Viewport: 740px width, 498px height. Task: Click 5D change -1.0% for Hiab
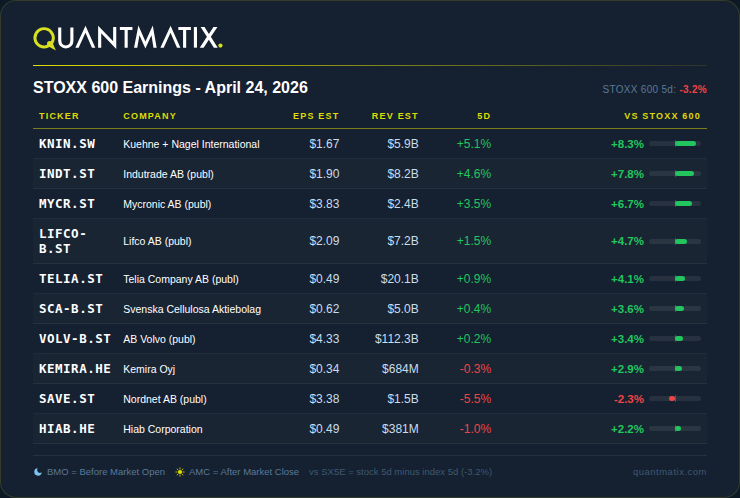click(476, 429)
